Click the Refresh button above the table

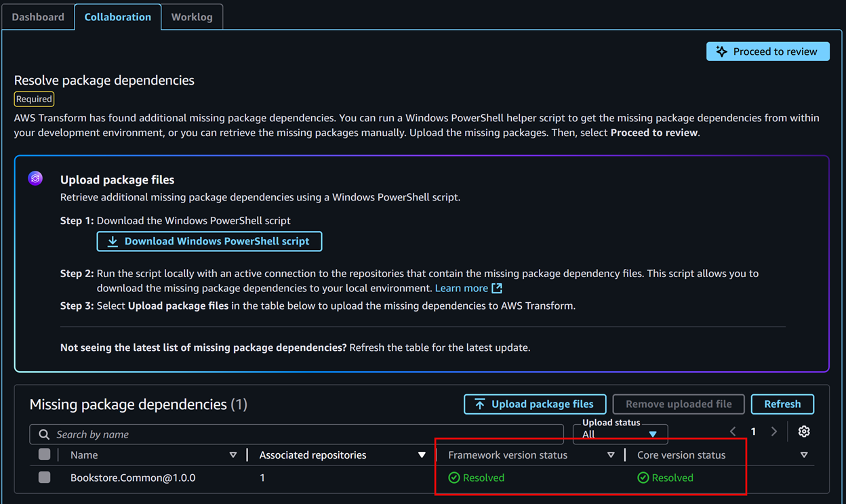tap(782, 404)
